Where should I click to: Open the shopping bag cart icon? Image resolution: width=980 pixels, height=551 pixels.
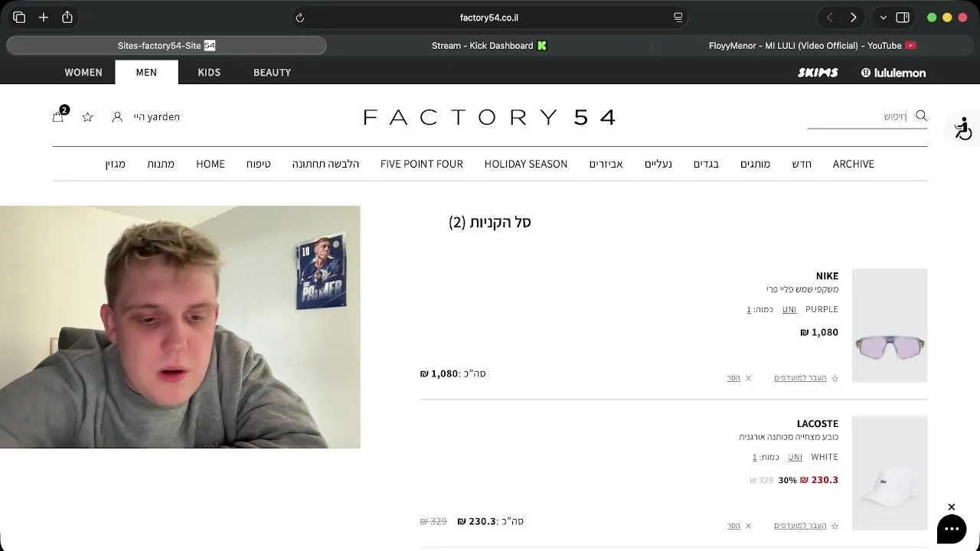click(58, 116)
